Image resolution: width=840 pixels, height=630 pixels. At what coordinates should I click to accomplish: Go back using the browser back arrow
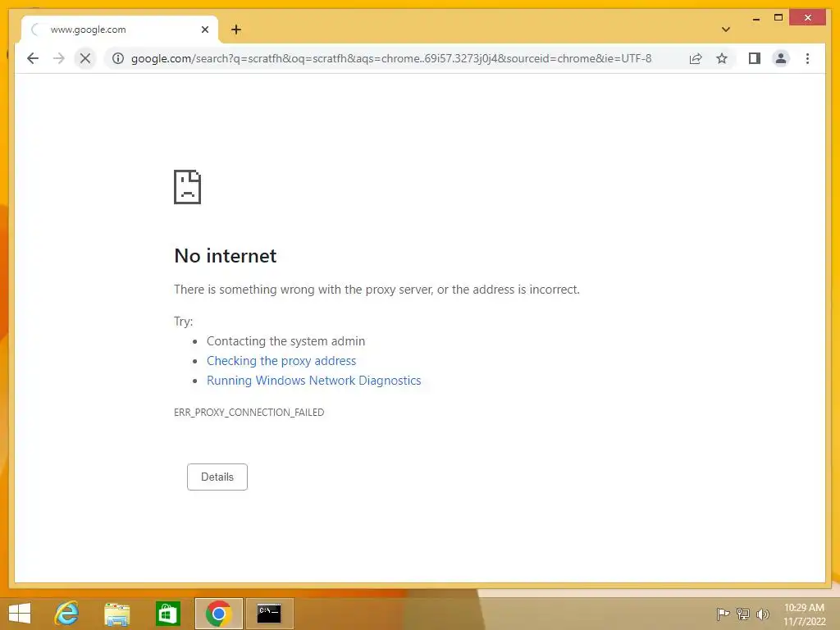point(33,58)
